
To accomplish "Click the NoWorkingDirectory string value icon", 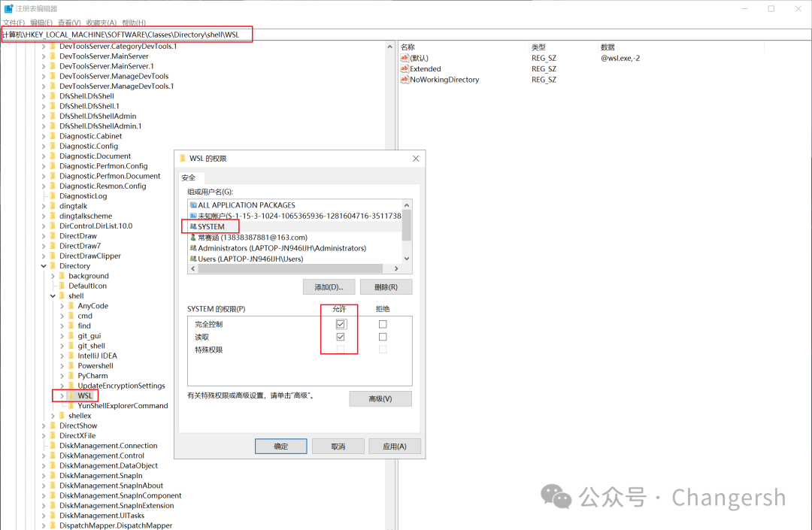I will (404, 80).
